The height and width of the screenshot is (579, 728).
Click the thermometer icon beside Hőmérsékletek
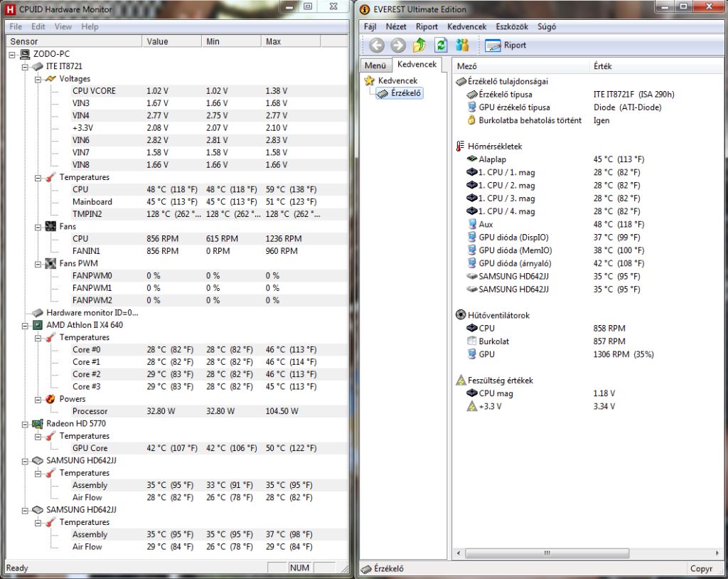point(460,147)
